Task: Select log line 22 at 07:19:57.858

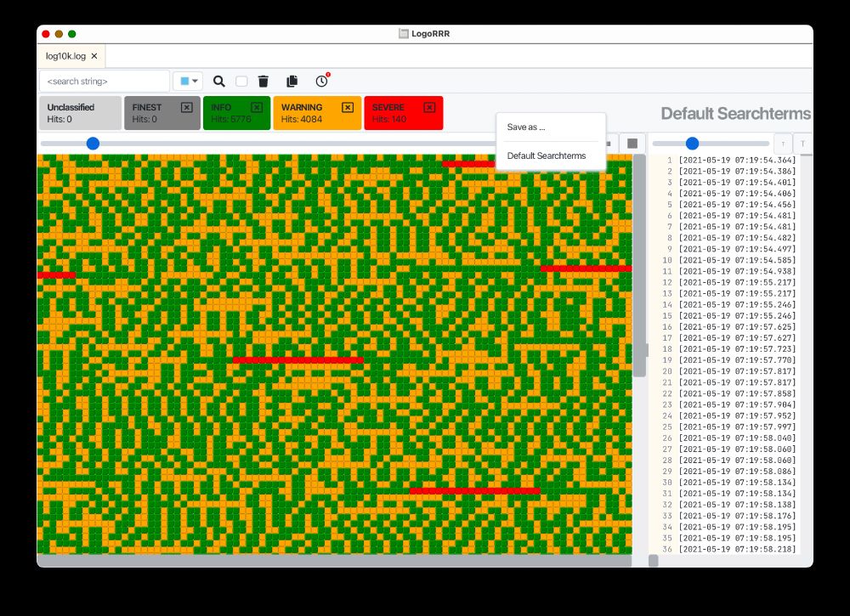Action: click(725, 393)
